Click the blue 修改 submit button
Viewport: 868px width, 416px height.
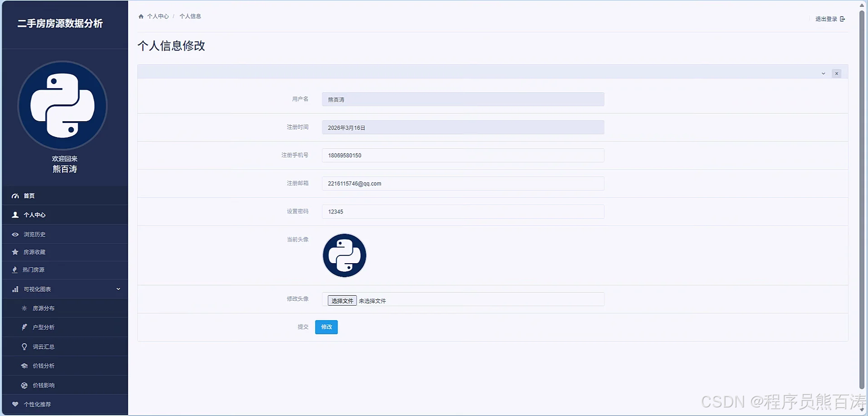click(x=326, y=327)
